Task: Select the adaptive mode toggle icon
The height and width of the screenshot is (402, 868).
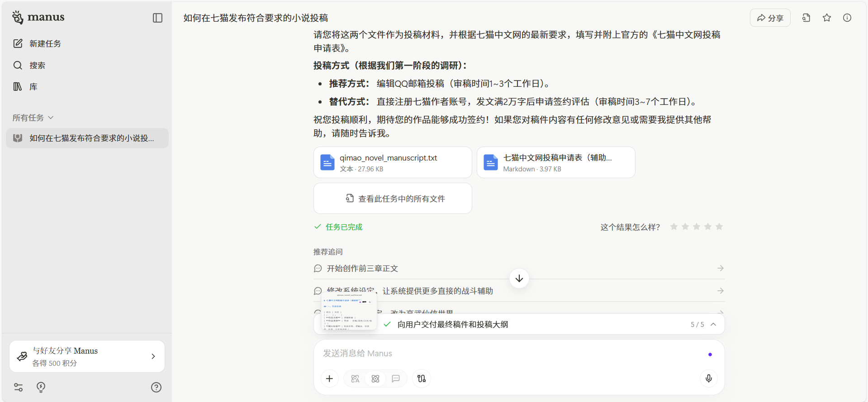Action: coord(355,378)
